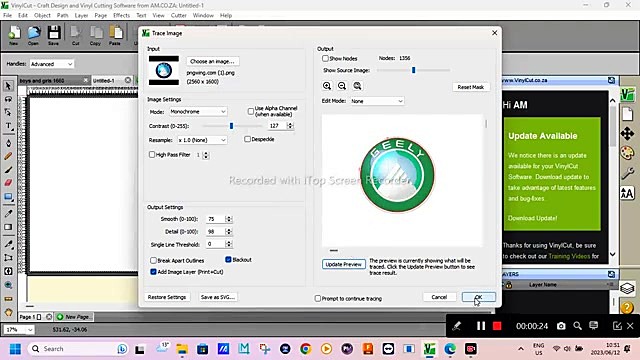Click the orange help question mark icon
Screen dimensions: 640x360
[627, 307]
